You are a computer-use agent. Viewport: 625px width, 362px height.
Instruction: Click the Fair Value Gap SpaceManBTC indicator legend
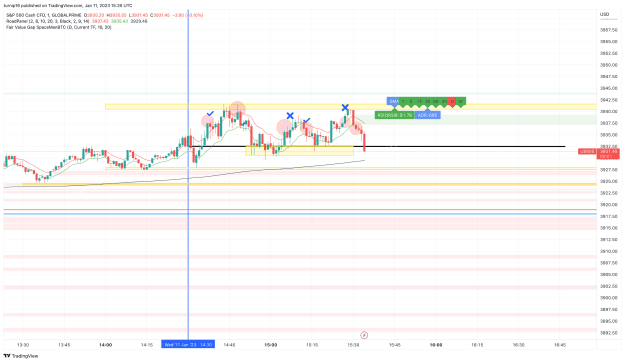tap(59, 27)
